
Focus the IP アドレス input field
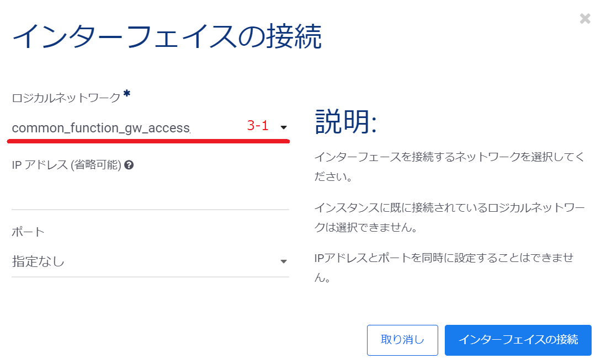coord(150,196)
